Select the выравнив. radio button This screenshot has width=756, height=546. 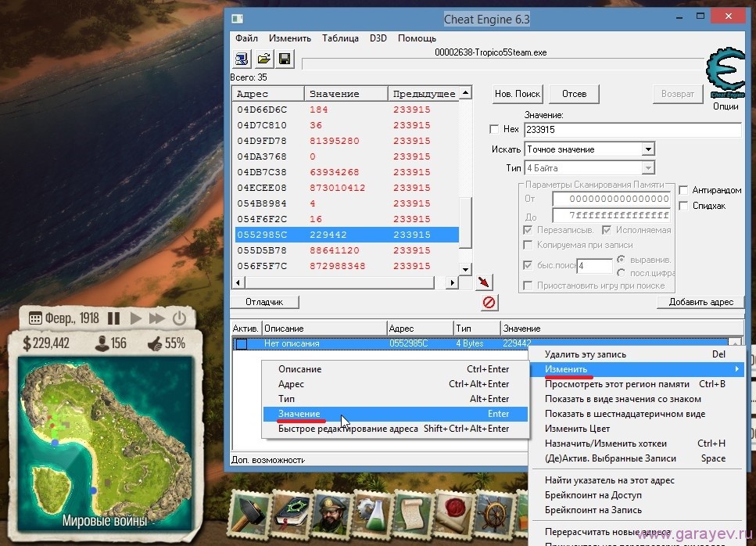pyautogui.click(x=621, y=260)
